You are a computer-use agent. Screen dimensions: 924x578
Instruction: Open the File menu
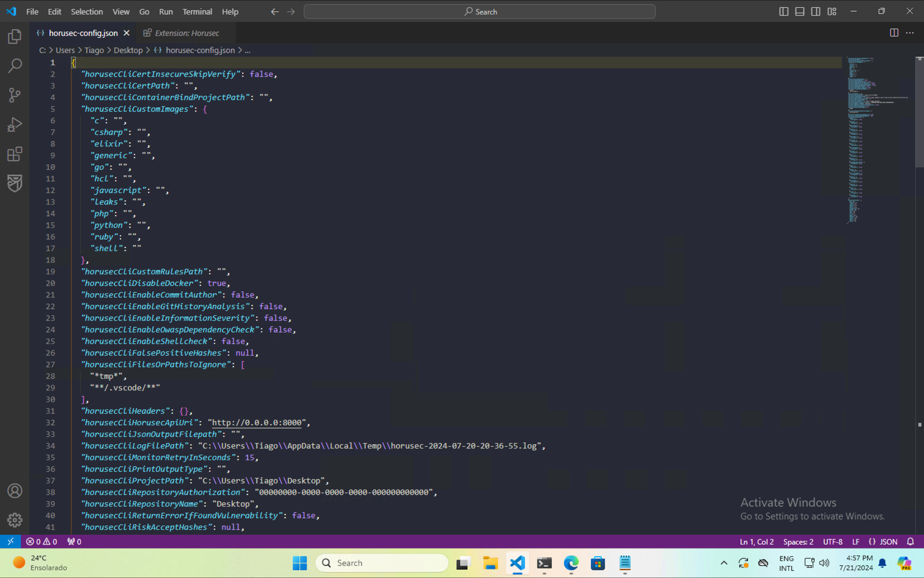tap(32, 12)
